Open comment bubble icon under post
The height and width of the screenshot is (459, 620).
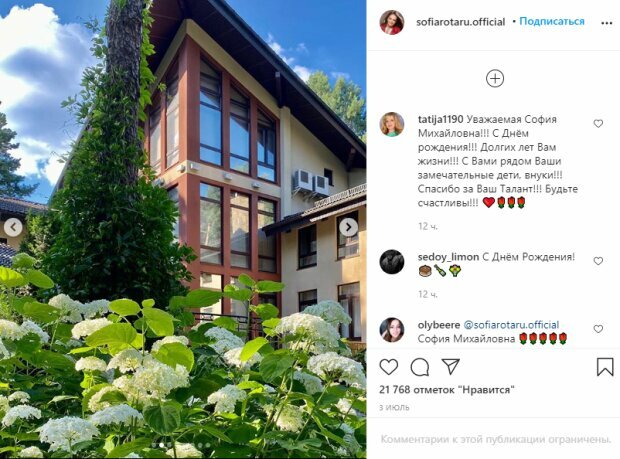click(420, 367)
